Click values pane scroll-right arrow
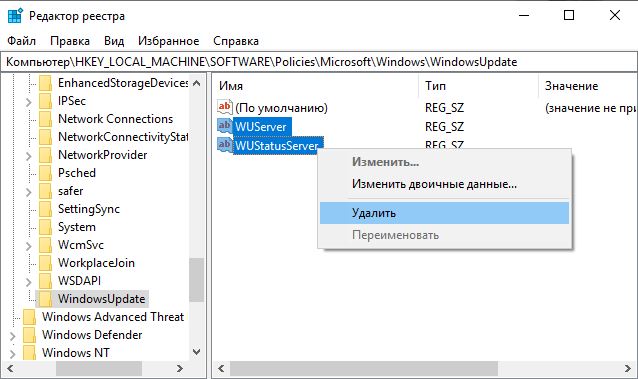This screenshot has width=638, height=379. coord(628,369)
